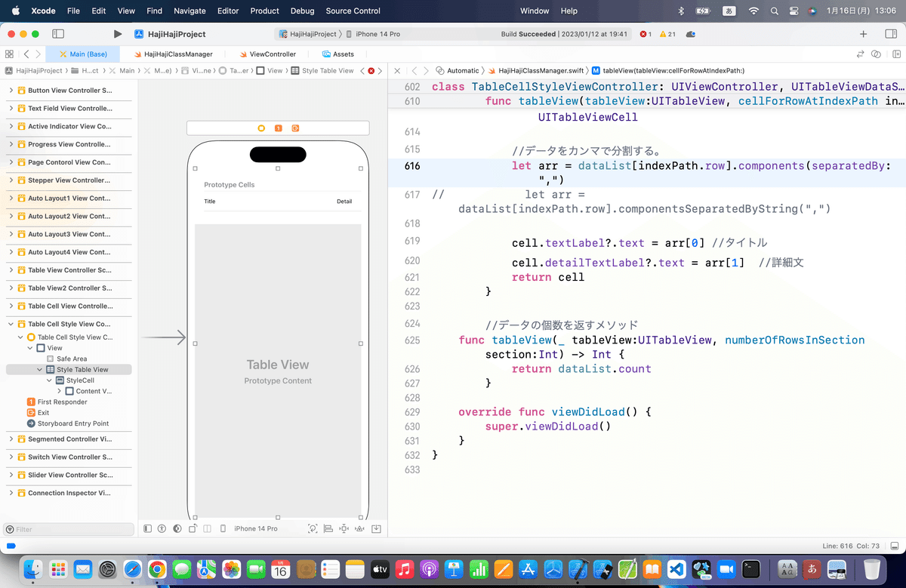Viewport: 906px width, 588px height.
Task: Select Safe Area in outline
Action: tap(66, 359)
